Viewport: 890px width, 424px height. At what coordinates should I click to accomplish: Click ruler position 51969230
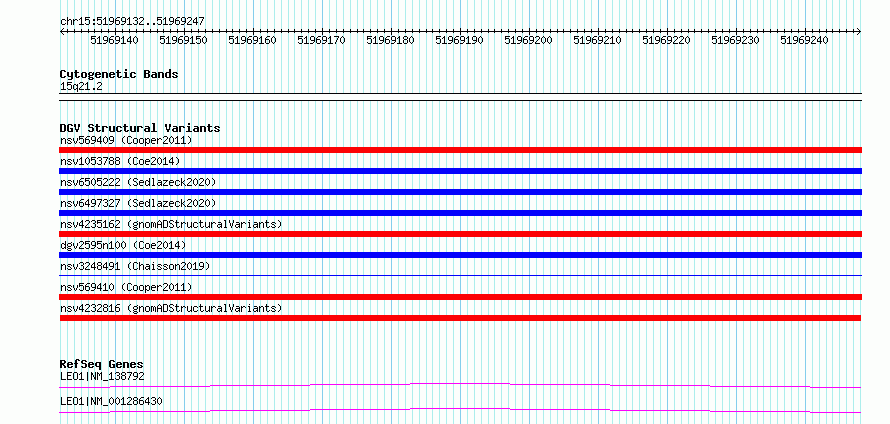click(735, 40)
